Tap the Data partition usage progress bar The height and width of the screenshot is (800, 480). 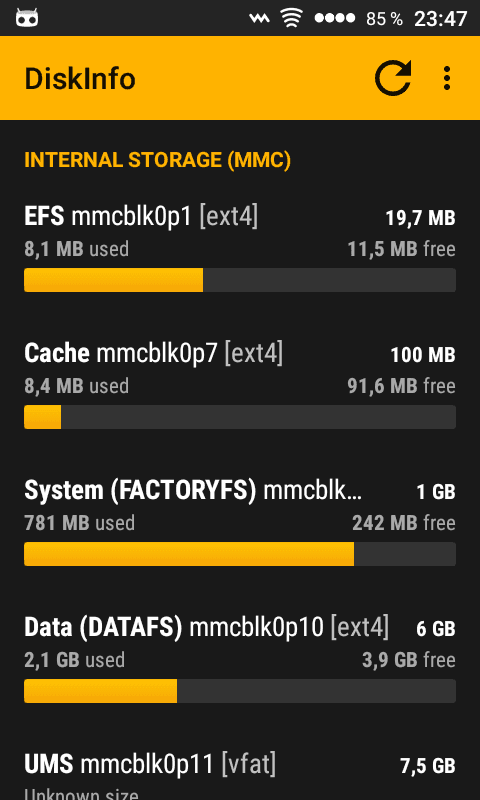[240, 691]
